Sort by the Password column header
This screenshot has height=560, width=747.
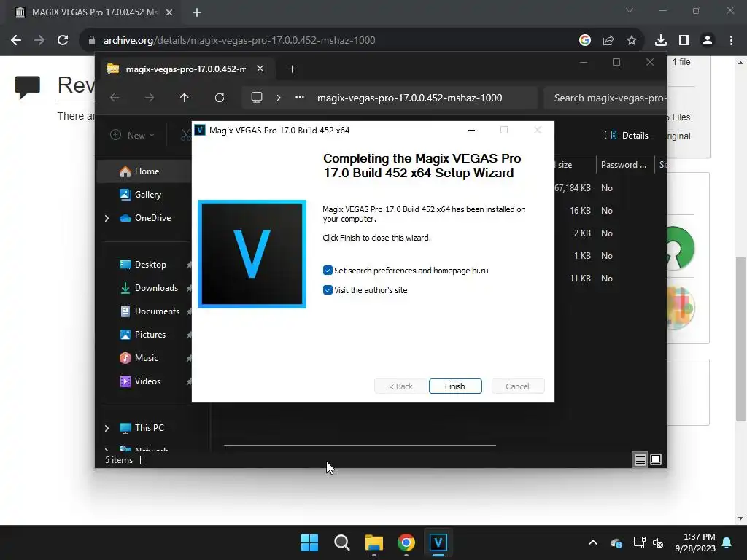tap(624, 165)
